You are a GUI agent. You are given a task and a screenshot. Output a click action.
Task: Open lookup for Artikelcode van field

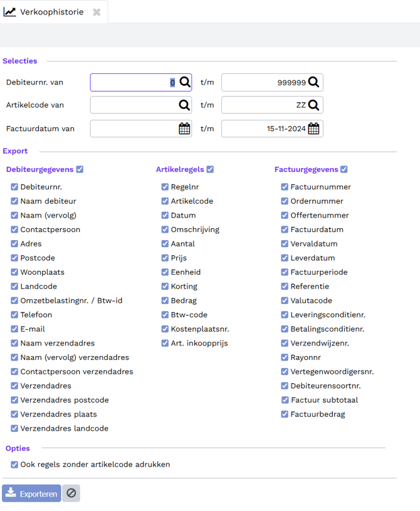click(185, 105)
